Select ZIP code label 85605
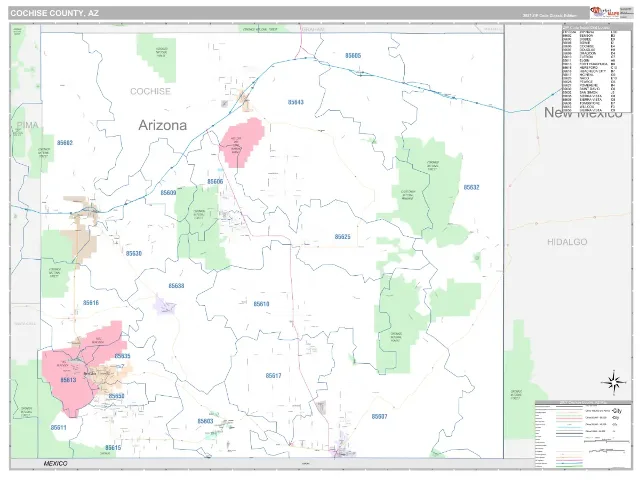This screenshot has width=640, height=480. coord(353,56)
